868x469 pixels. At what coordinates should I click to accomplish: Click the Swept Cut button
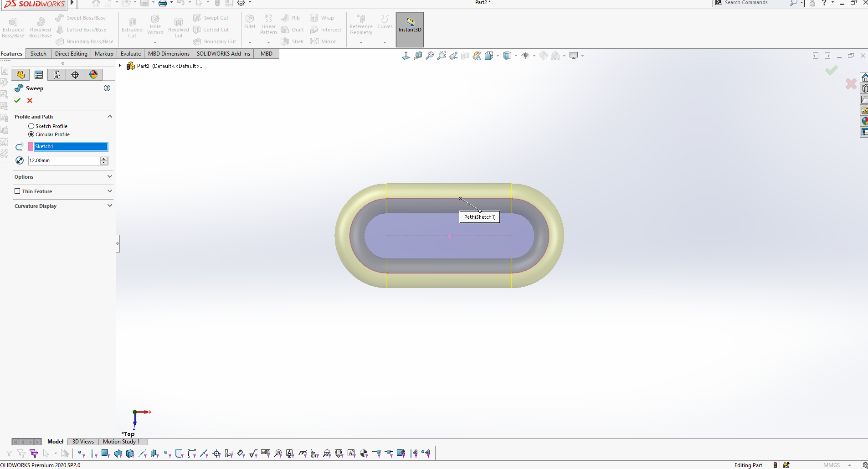coord(211,18)
